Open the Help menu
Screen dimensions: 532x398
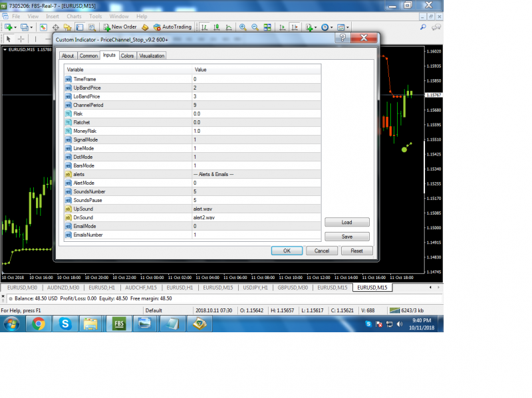tap(142, 16)
